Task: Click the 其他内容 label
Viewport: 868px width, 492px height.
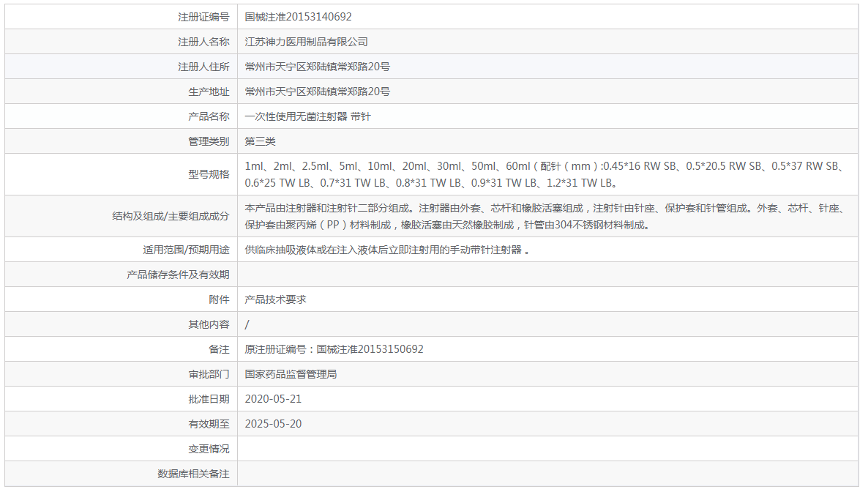Action: pyautogui.click(x=209, y=324)
